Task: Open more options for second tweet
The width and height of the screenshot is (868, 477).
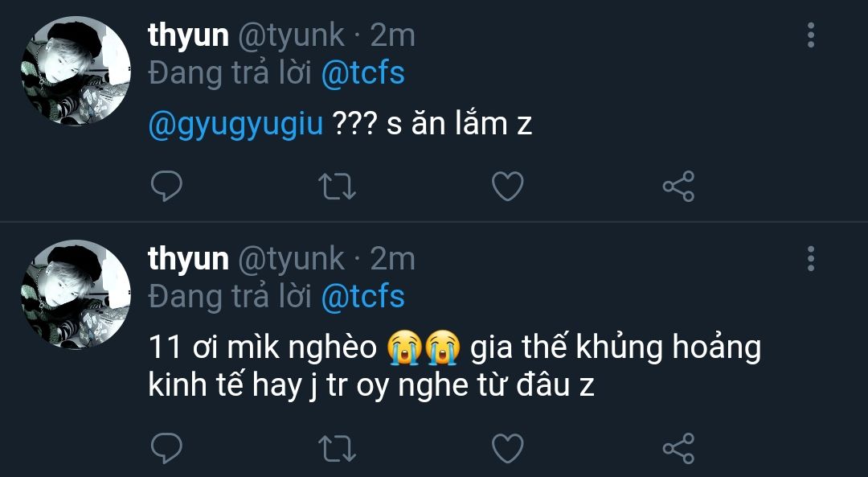Action: (x=810, y=258)
